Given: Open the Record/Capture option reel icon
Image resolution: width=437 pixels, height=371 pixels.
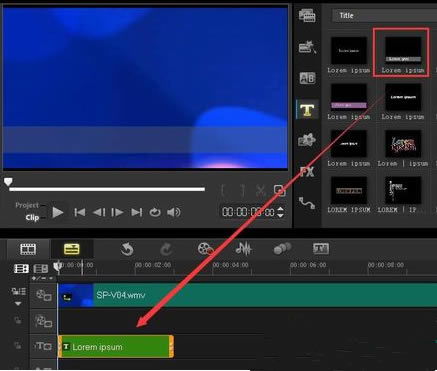Looking at the screenshot, I should click(x=205, y=249).
